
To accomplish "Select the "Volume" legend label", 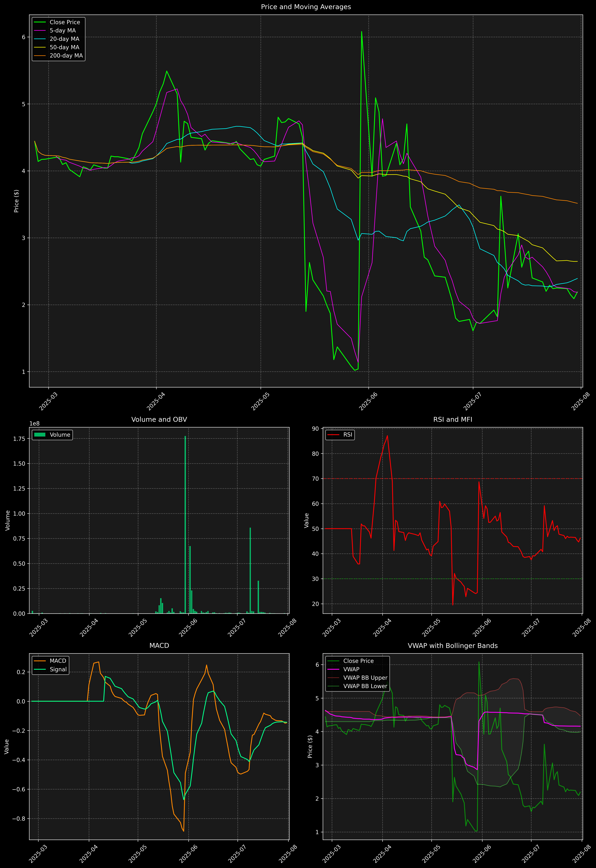I will click(x=60, y=435).
